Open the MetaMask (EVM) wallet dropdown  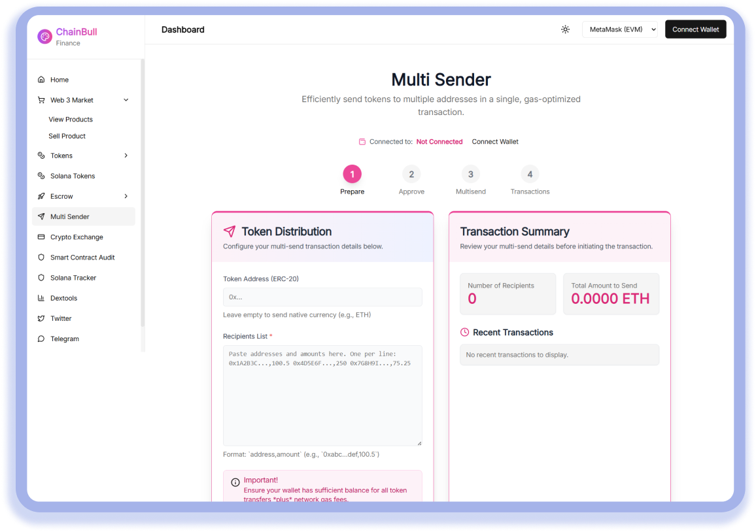click(x=619, y=29)
